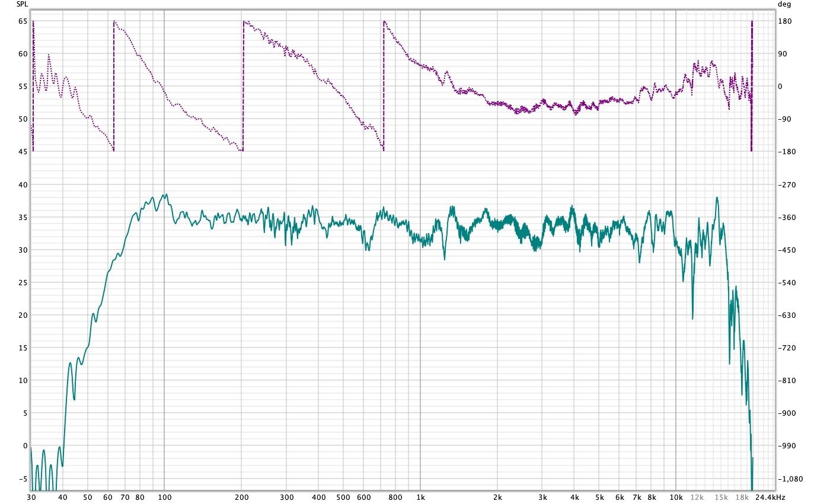
Task: Click the 90 degree label on phase axis
Action: 782,54
